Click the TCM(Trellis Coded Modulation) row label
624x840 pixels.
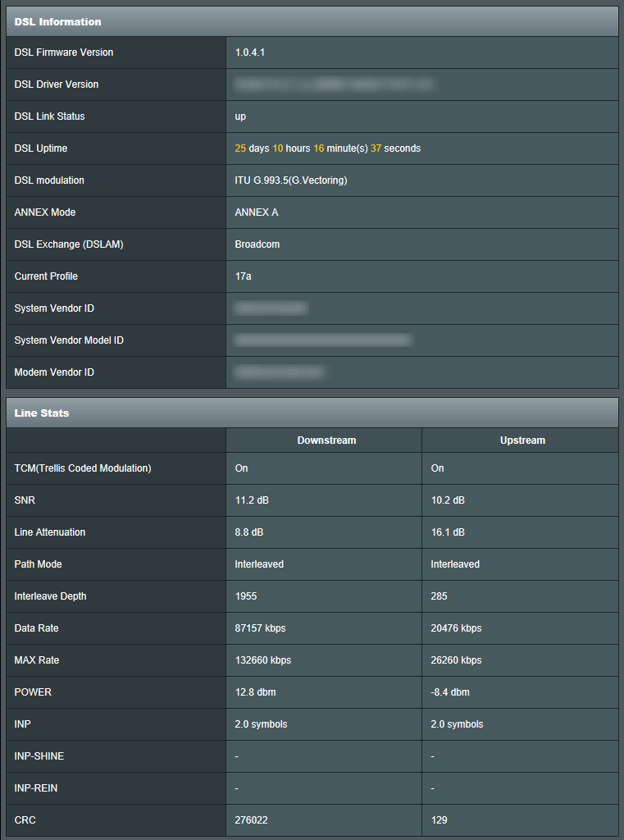point(83,468)
